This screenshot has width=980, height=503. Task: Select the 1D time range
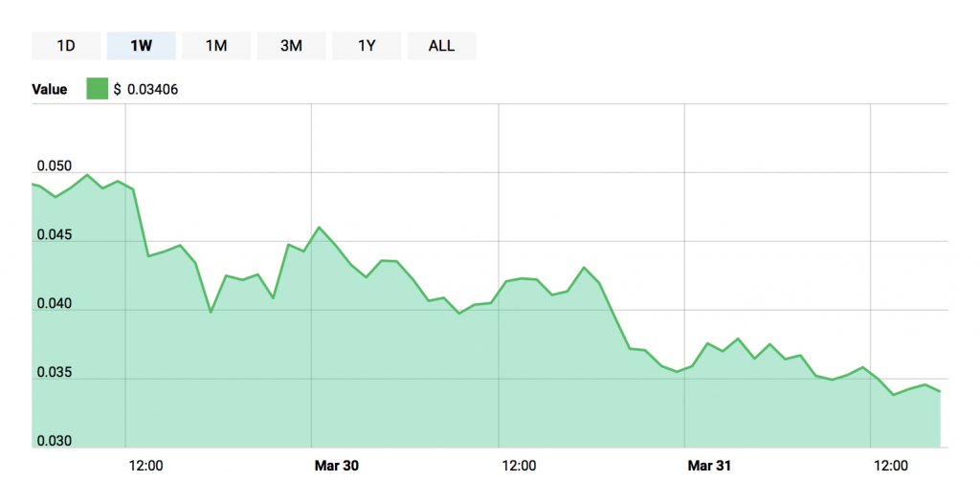[x=66, y=46]
